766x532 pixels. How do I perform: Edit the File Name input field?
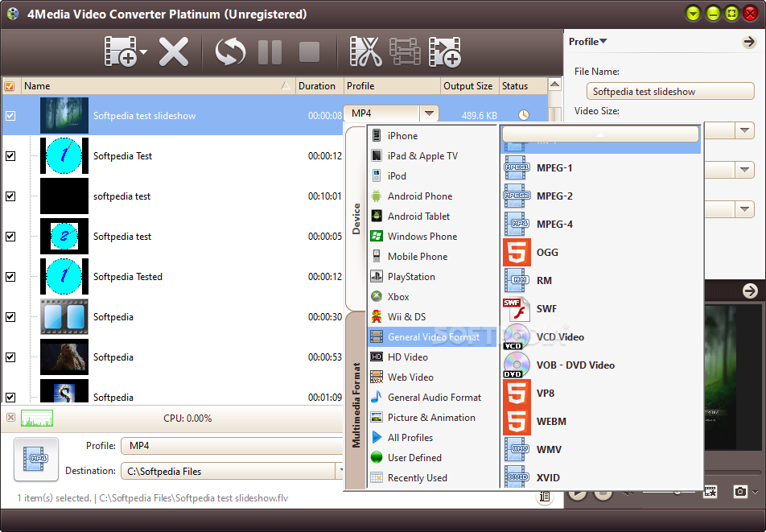pyautogui.click(x=670, y=92)
